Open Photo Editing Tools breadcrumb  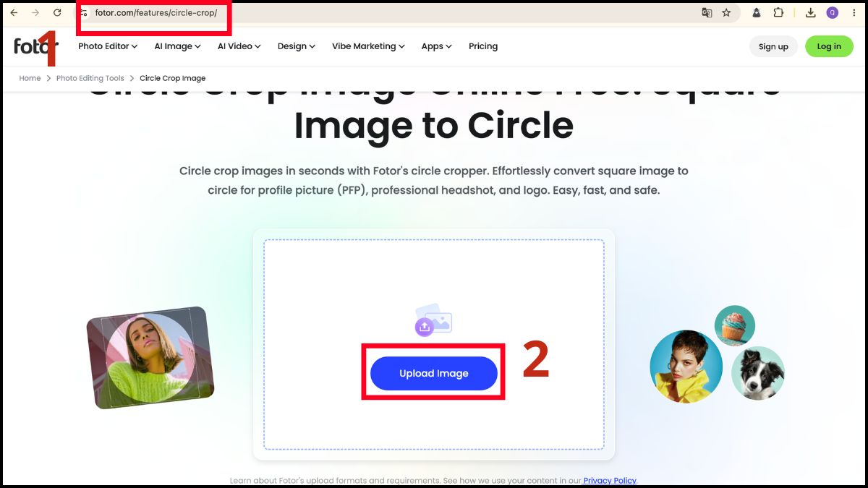pos(90,78)
